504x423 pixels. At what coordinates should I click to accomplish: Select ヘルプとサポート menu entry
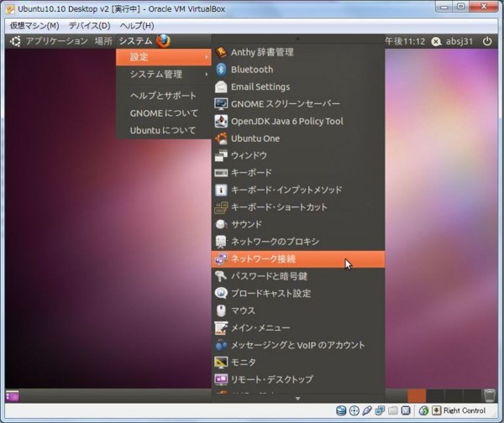point(164,96)
